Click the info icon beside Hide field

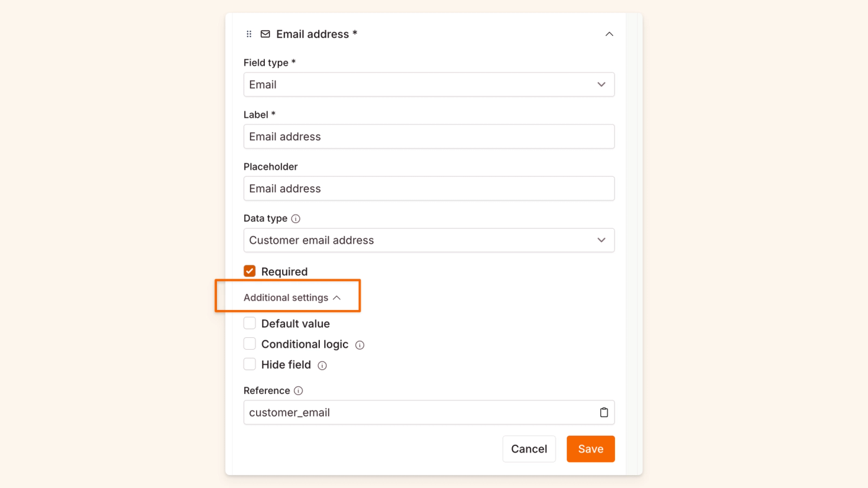coord(322,366)
